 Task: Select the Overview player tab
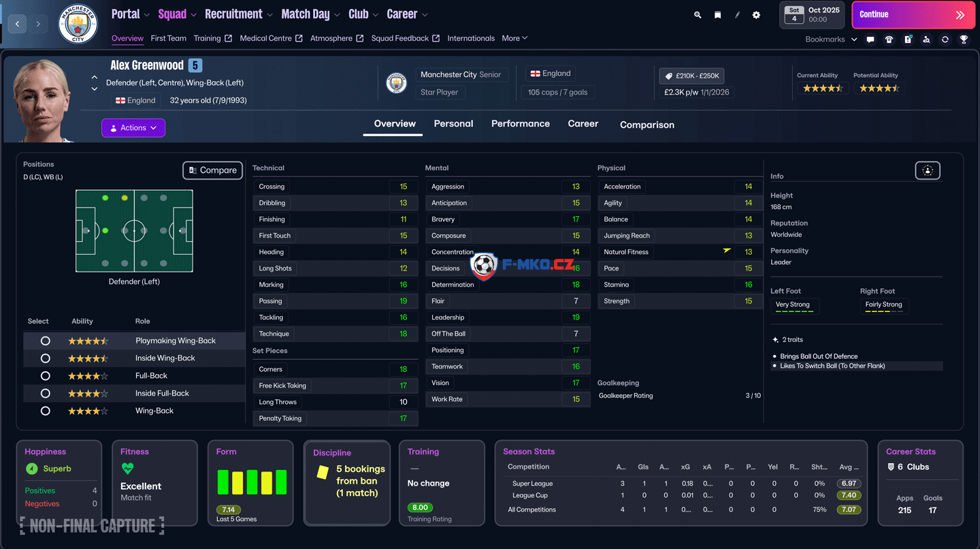click(395, 123)
